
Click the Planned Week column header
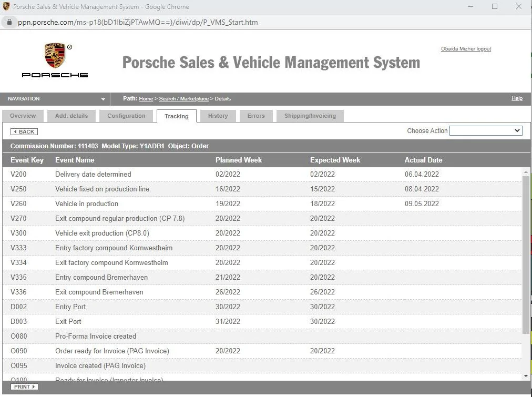239,160
